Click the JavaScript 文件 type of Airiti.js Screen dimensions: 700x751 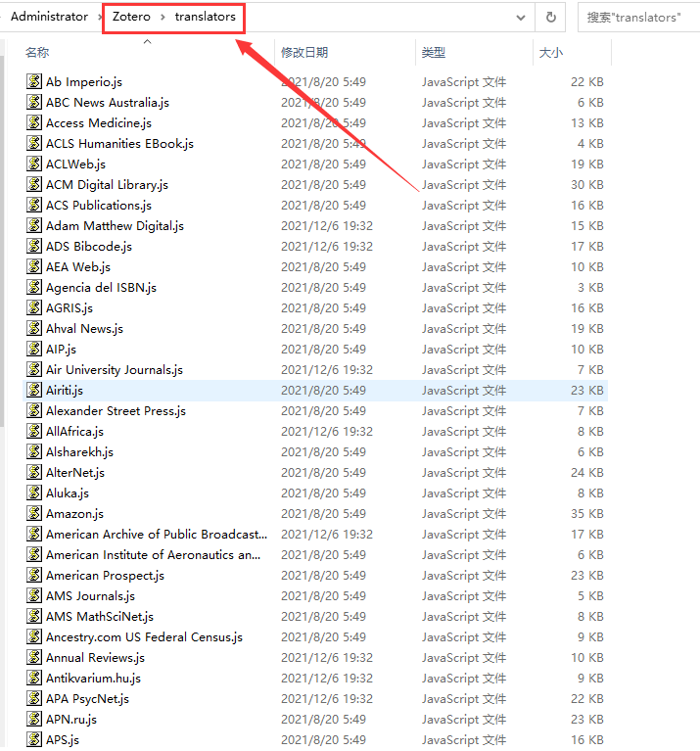pos(463,391)
